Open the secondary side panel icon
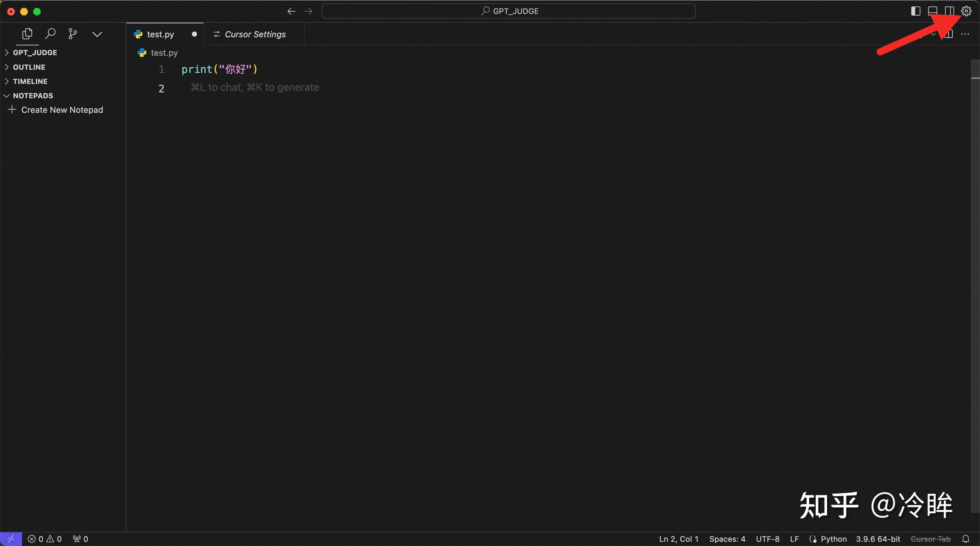This screenshot has width=980, height=546. (x=949, y=11)
